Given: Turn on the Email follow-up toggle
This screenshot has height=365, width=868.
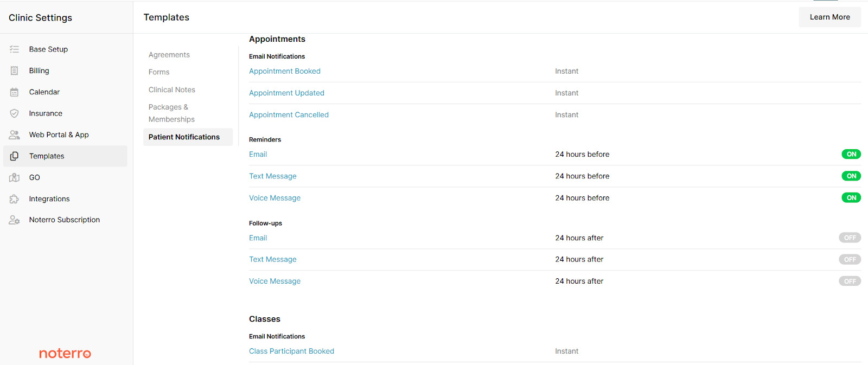Looking at the screenshot, I should (x=850, y=238).
